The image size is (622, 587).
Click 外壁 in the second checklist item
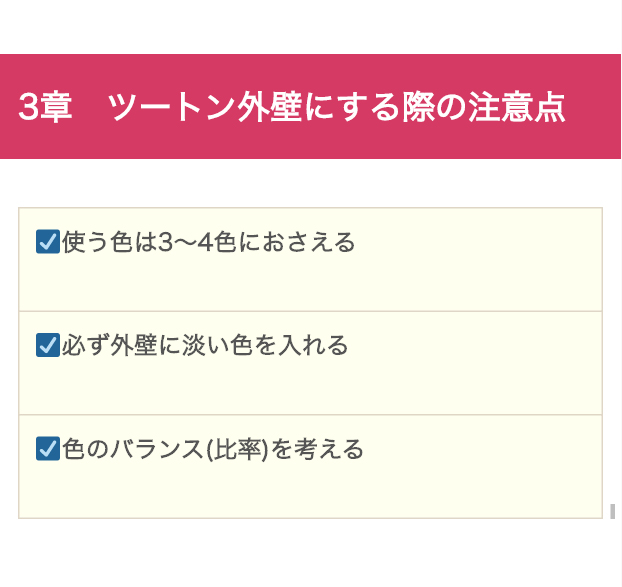(134, 345)
